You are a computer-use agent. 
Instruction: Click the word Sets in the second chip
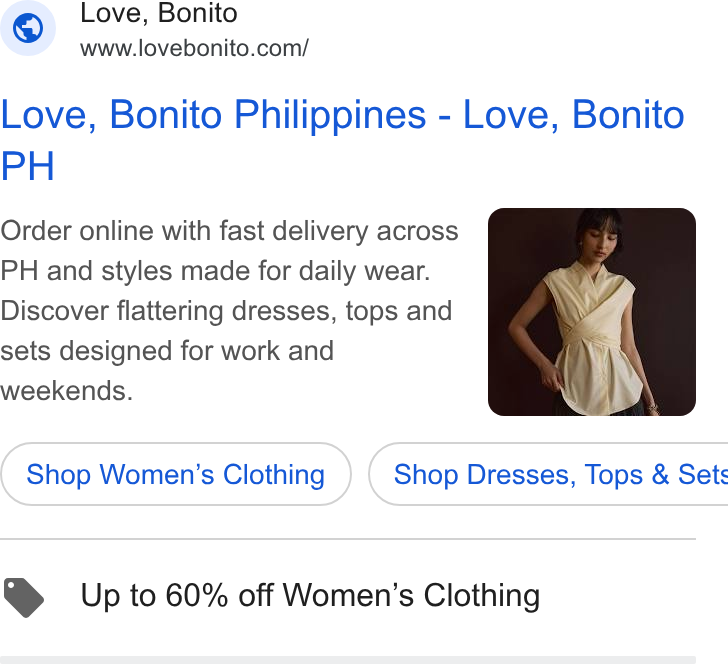(703, 475)
